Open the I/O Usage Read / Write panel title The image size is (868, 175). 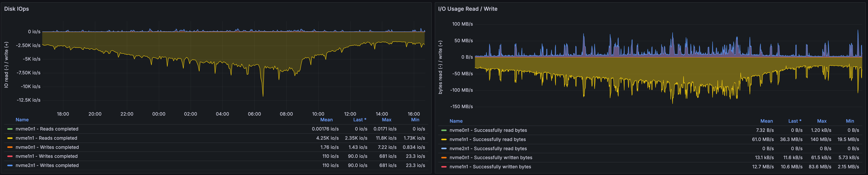click(x=467, y=9)
